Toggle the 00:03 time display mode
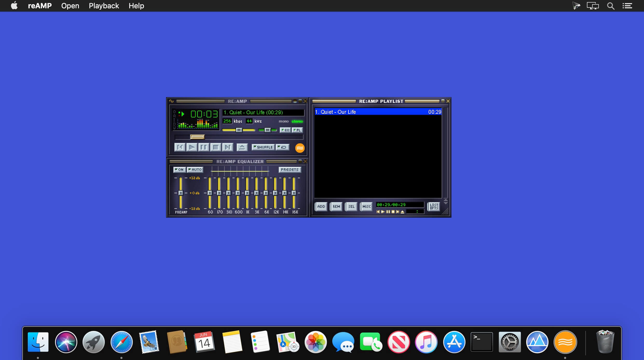This screenshot has height=360, width=644. [204, 114]
